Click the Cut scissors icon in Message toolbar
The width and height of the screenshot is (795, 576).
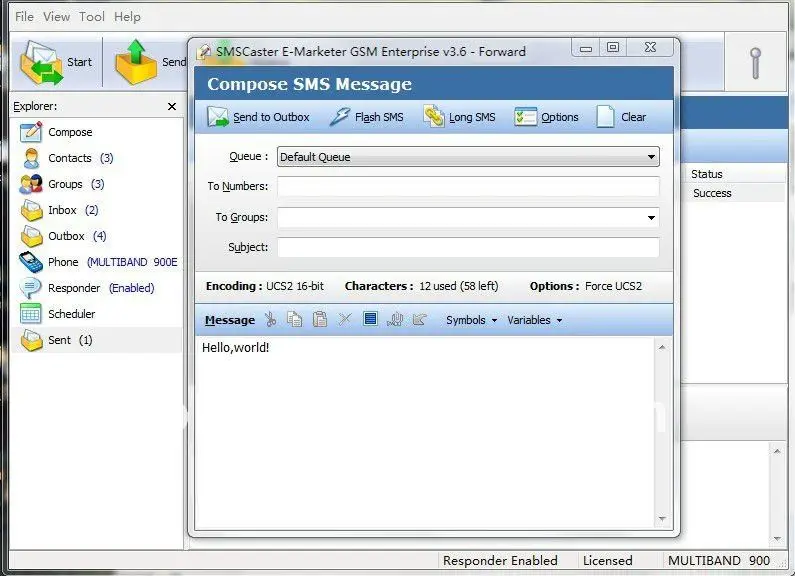pos(271,319)
